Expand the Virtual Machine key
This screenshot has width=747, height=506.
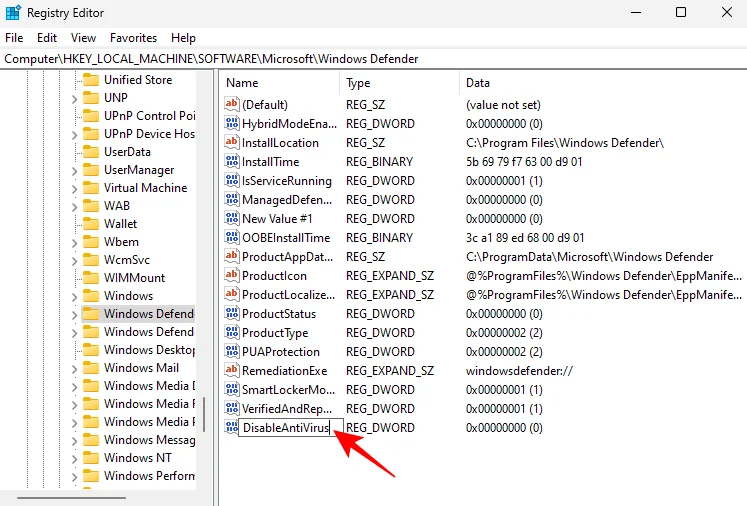point(74,189)
